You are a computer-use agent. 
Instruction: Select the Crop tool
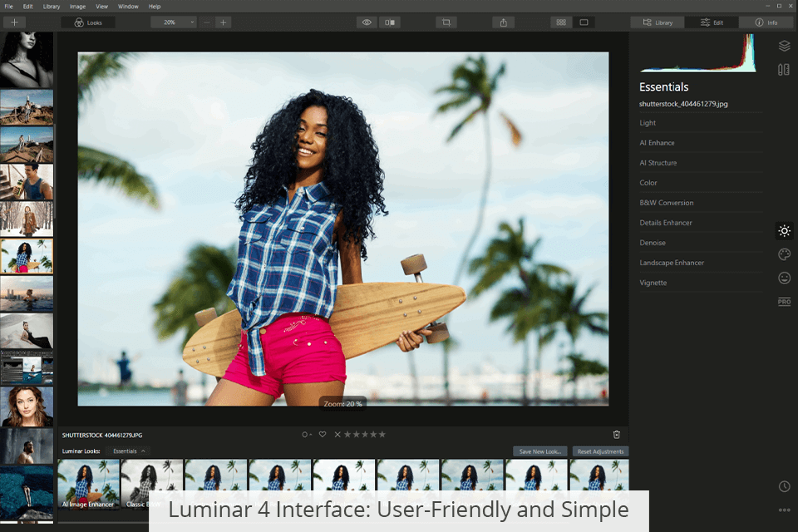[446, 22]
